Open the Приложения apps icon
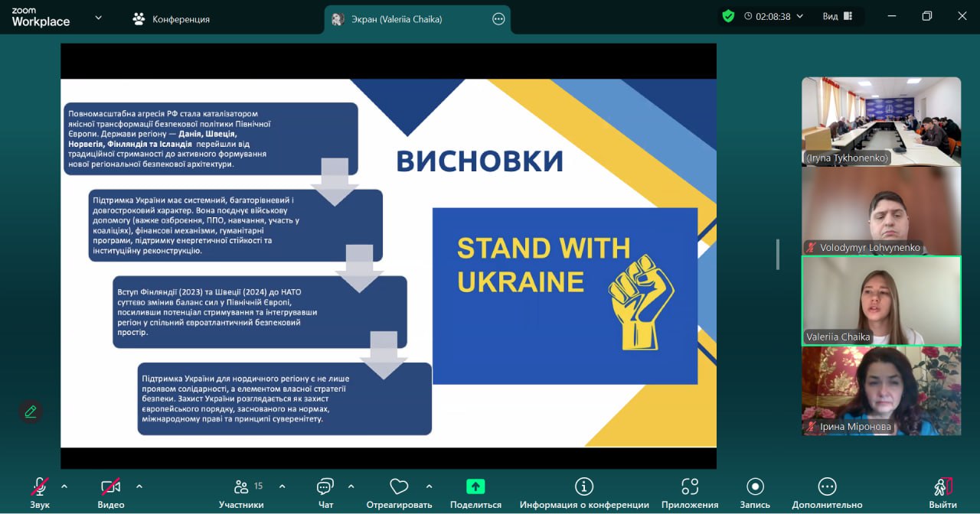 coord(690,487)
